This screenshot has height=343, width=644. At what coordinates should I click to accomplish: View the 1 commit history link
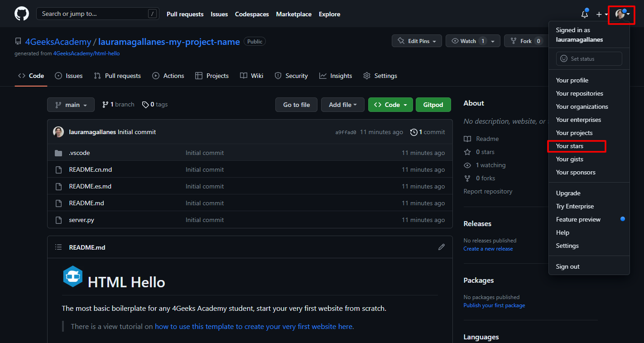428,132
